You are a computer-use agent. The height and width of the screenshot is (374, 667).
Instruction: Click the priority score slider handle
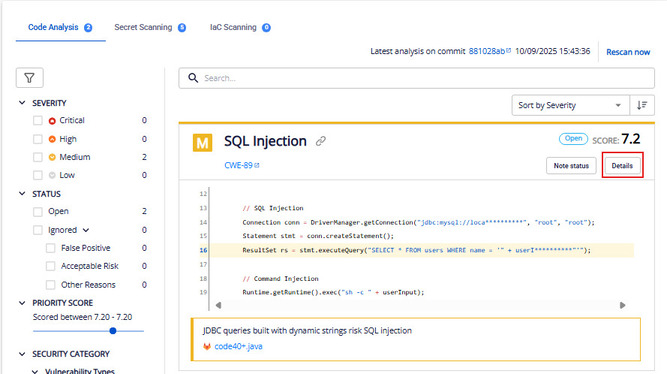point(113,331)
